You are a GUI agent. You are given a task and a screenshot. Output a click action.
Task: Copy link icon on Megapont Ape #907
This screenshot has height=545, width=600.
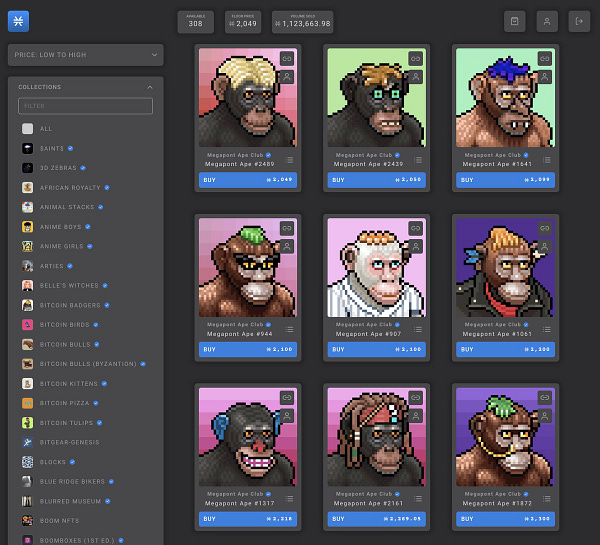(x=416, y=228)
